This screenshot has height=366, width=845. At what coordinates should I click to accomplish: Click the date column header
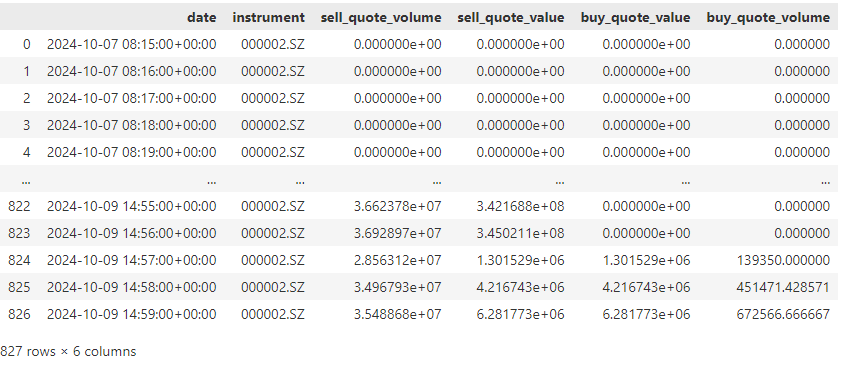click(x=202, y=18)
